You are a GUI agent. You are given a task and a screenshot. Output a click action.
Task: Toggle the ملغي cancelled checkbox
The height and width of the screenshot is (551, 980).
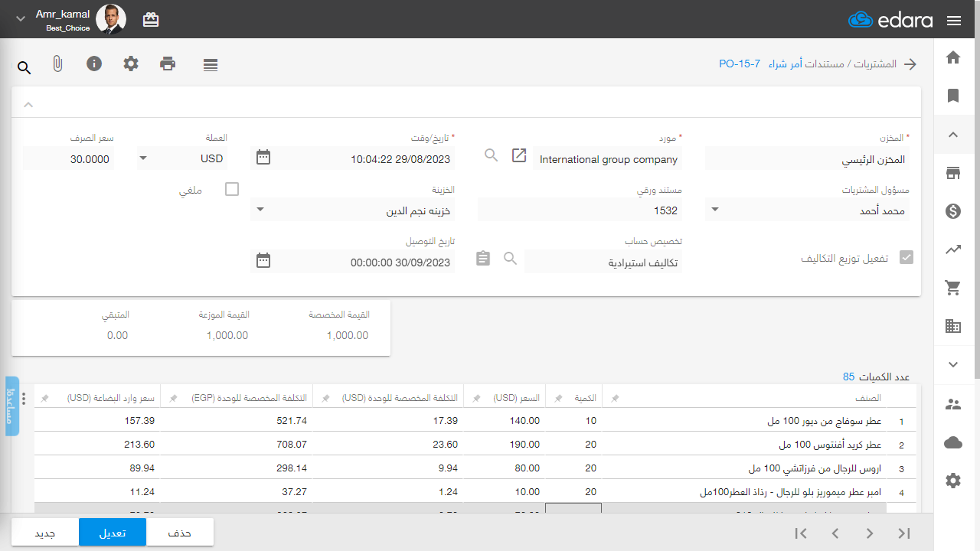pos(232,189)
